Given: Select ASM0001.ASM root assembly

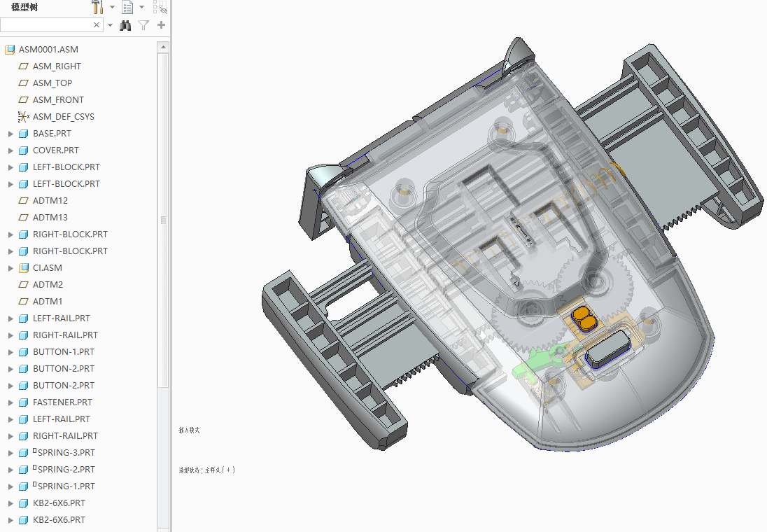Looking at the screenshot, I should (x=48, y=50).
